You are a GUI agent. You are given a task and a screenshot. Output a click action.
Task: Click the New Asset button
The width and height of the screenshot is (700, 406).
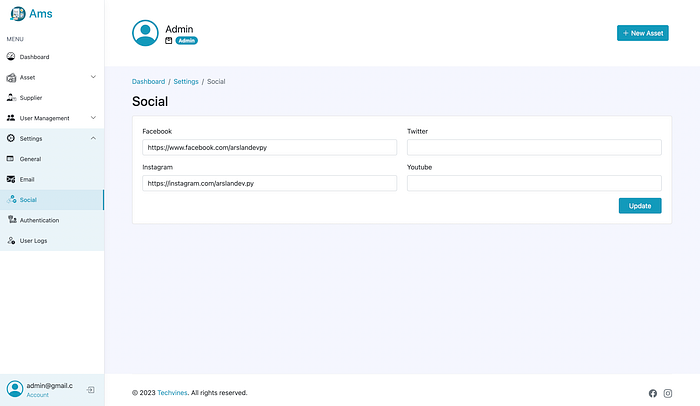click(643, 33)
